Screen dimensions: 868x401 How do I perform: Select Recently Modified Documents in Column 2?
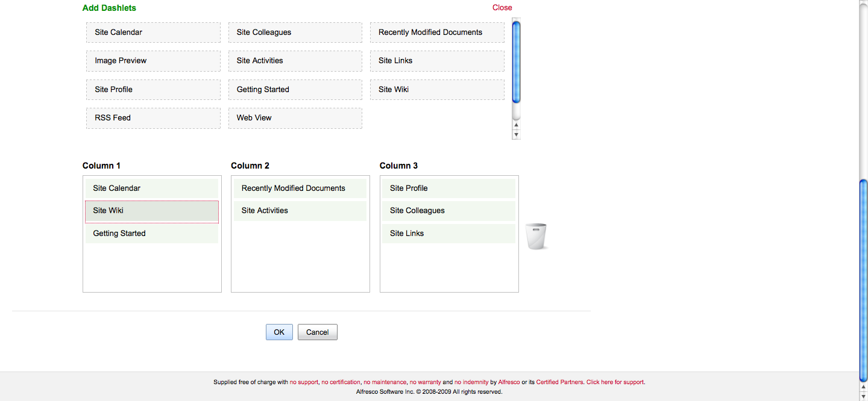[x=300, y=188]
